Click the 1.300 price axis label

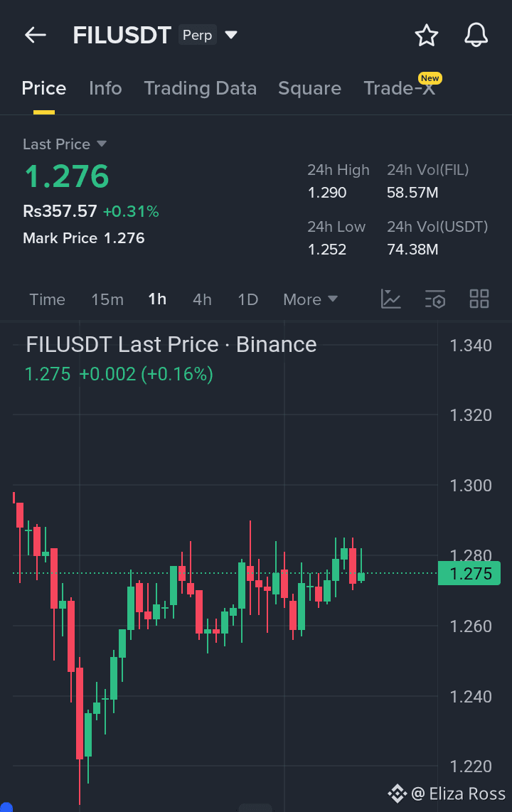471,486
